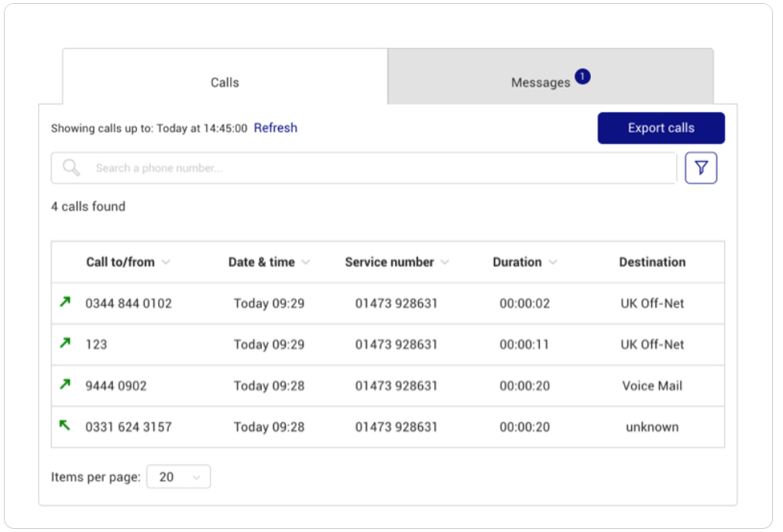Click duration 00:00:02
Viewport: 783px width, 532px height.
point(524,304)
